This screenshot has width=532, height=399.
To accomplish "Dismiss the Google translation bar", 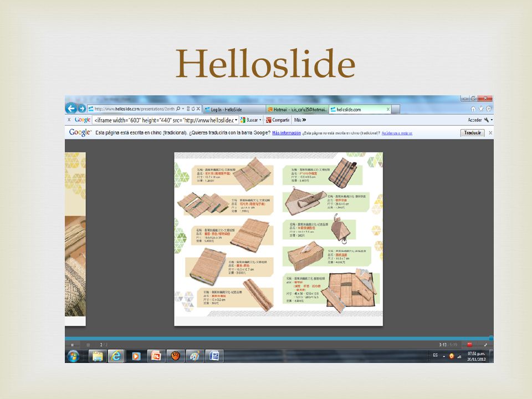I will point(490,133).
